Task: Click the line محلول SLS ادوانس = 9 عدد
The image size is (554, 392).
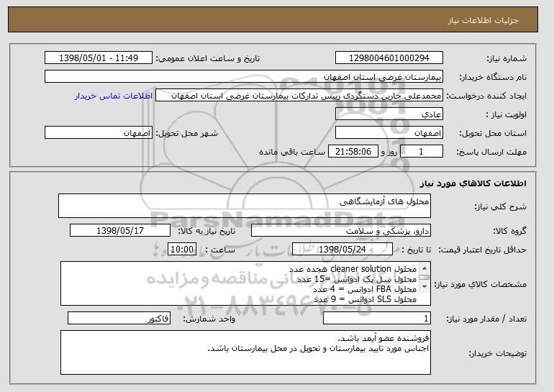Action: [365, 299]
